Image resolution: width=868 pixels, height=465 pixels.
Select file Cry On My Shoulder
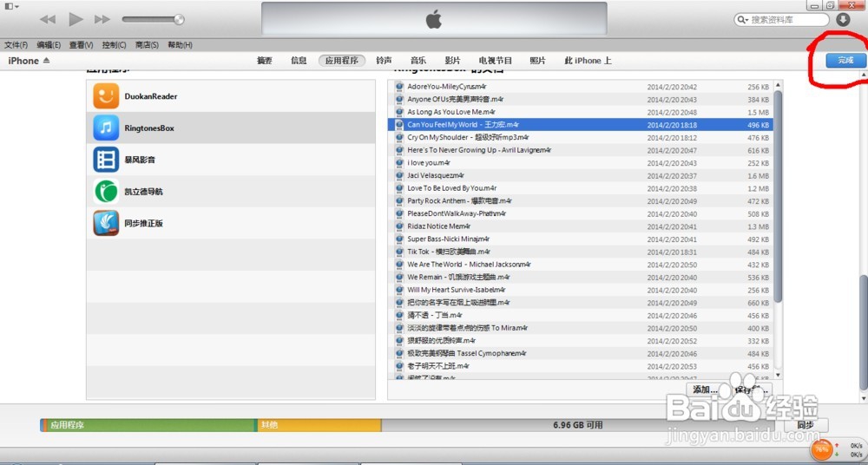pyautogui.click(x=581, y=138)
